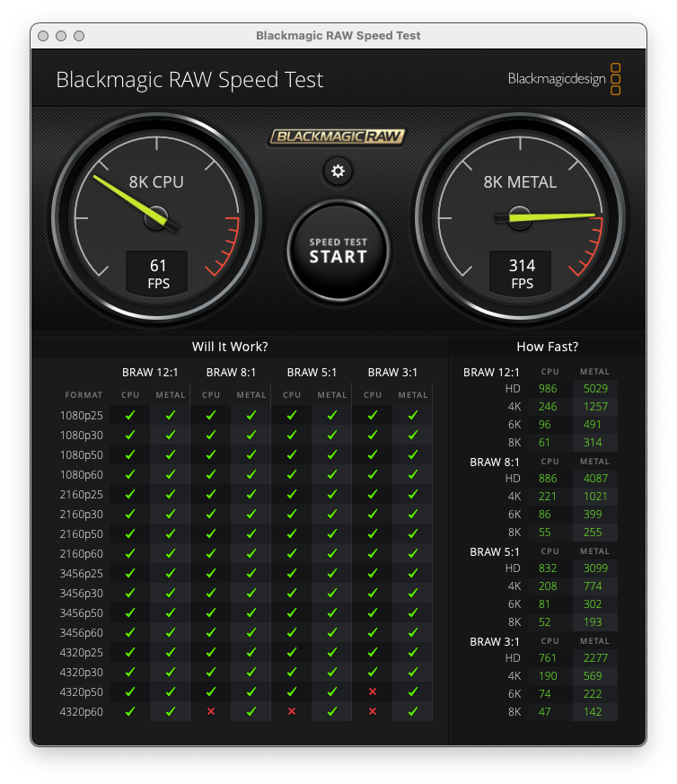This screenshot has height=784, width=677.
Task: Click the 1080p25 format row label
Action: pyautogui.click(x=81, y=416)
